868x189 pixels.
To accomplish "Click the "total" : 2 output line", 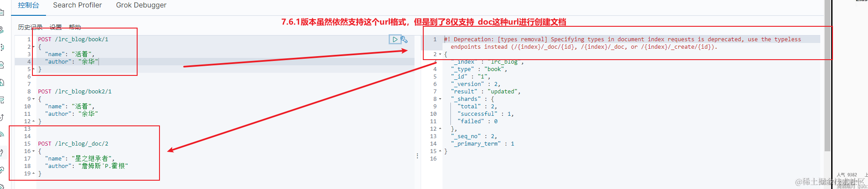I will tap(478, 107).
